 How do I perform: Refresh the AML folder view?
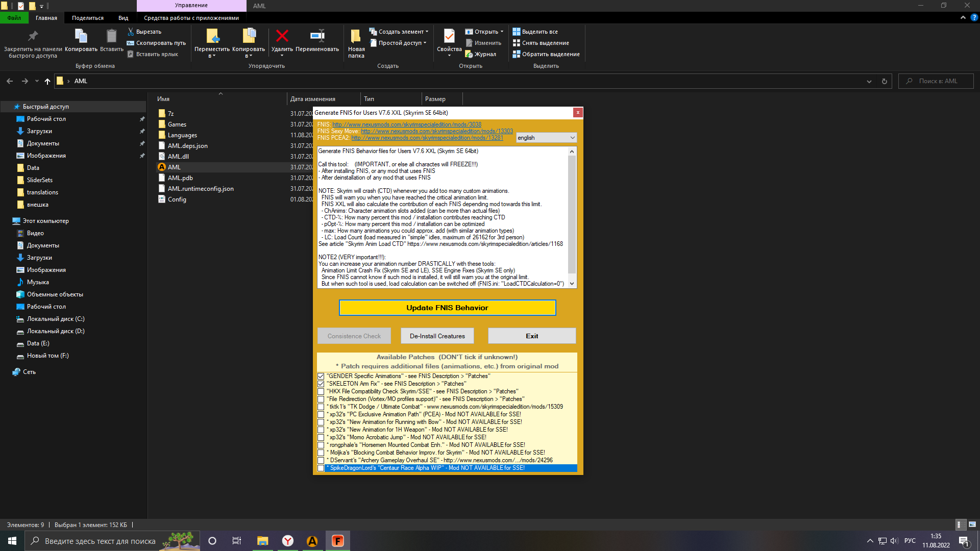click(884, 81)
